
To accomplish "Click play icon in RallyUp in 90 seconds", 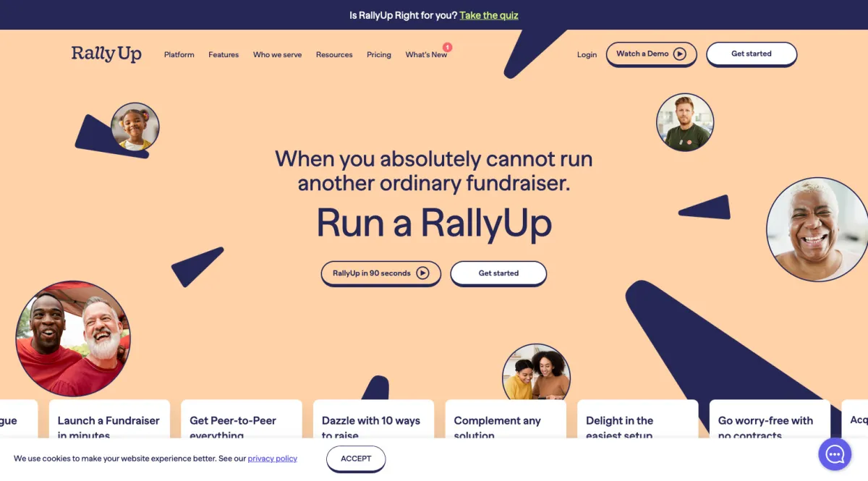I will point(423,273).
